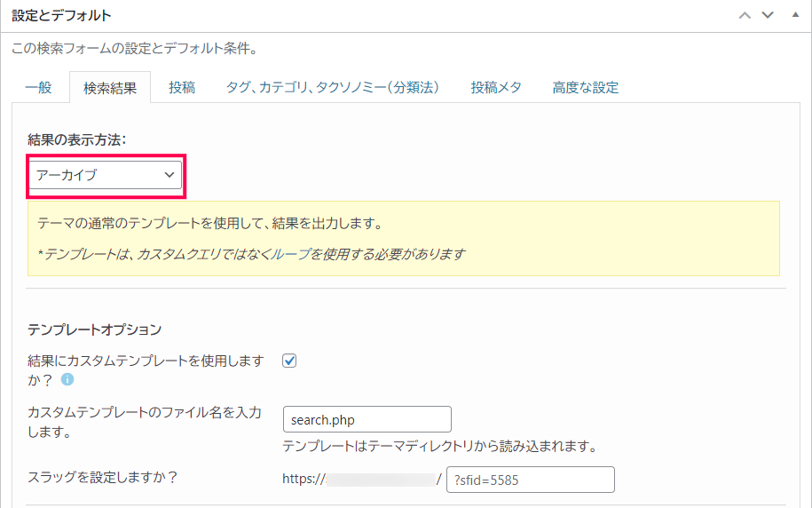Open the 結果の表示方法 dropdown showing アーカイブ

[x=105, y=175]
